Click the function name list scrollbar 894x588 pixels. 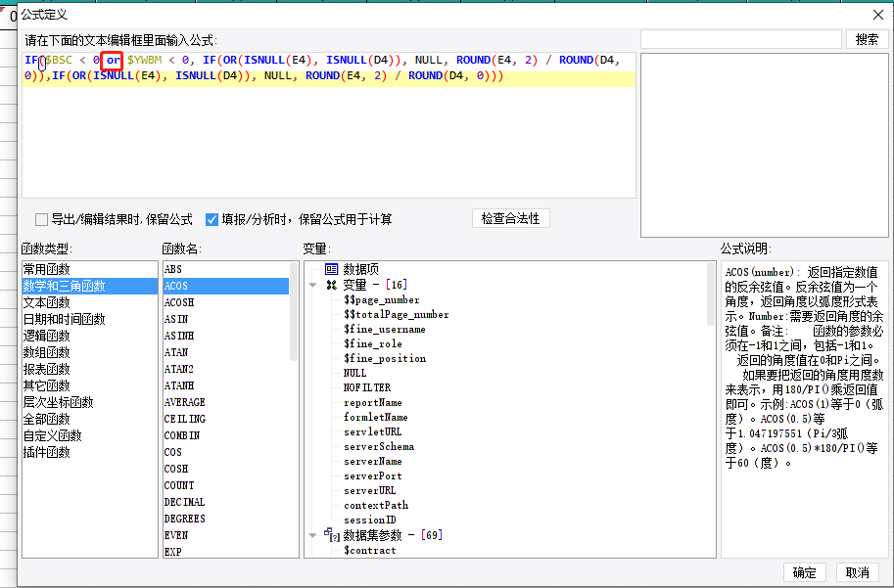294,313
